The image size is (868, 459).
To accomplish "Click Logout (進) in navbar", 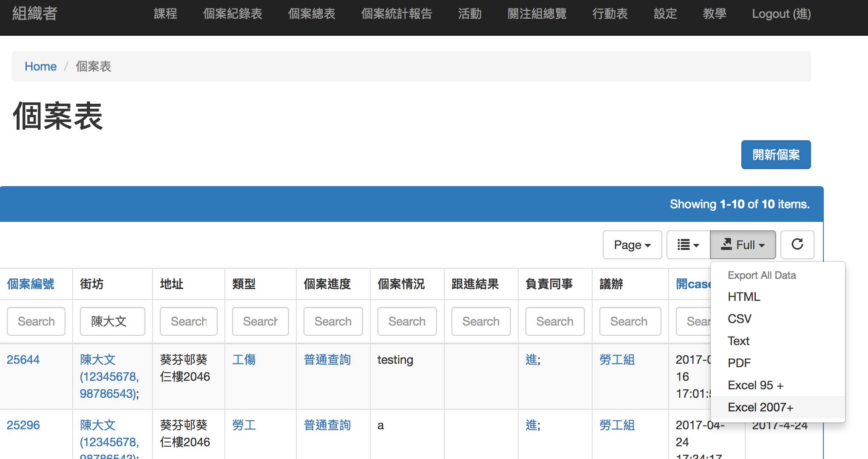I will click(781, 14).
